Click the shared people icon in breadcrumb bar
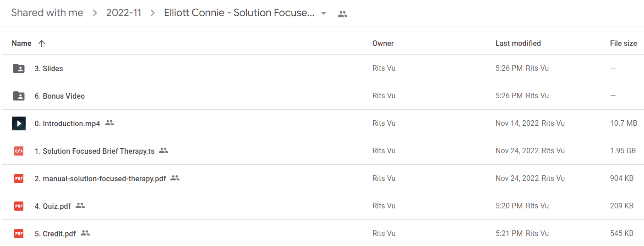This screenshot has height=246, width=644. [343, 14]
